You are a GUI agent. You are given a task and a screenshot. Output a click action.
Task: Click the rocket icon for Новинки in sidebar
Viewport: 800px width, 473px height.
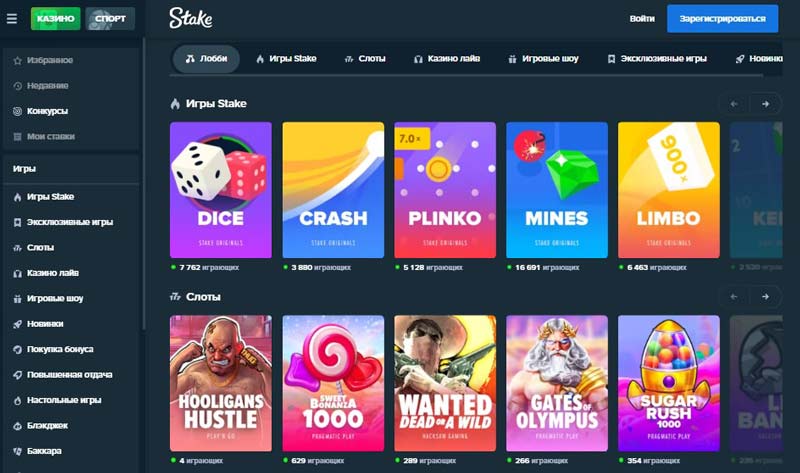pos(17,324)
